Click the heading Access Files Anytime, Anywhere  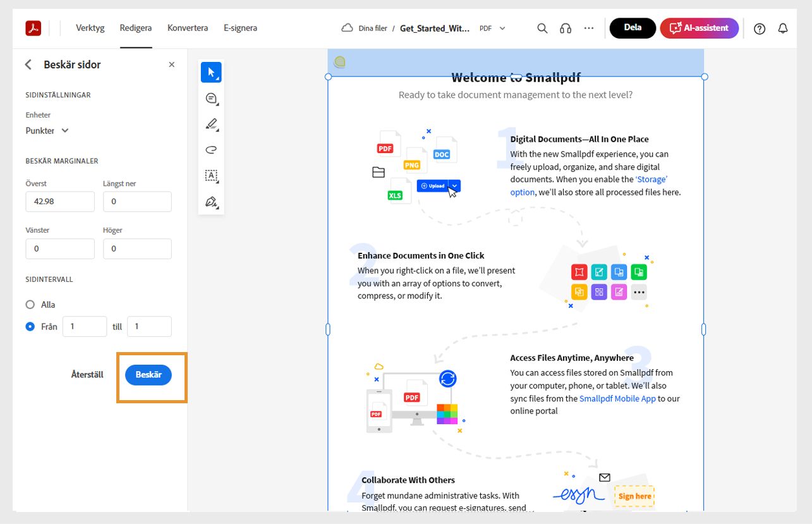(572, 358)
